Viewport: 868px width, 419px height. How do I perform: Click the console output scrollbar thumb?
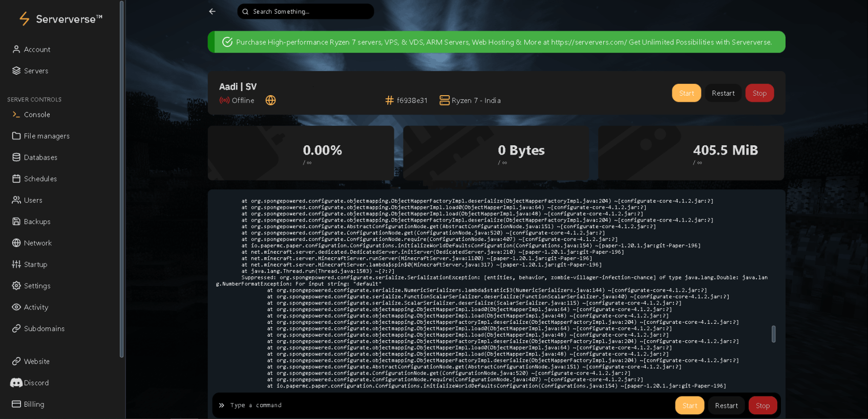point(773,334)
